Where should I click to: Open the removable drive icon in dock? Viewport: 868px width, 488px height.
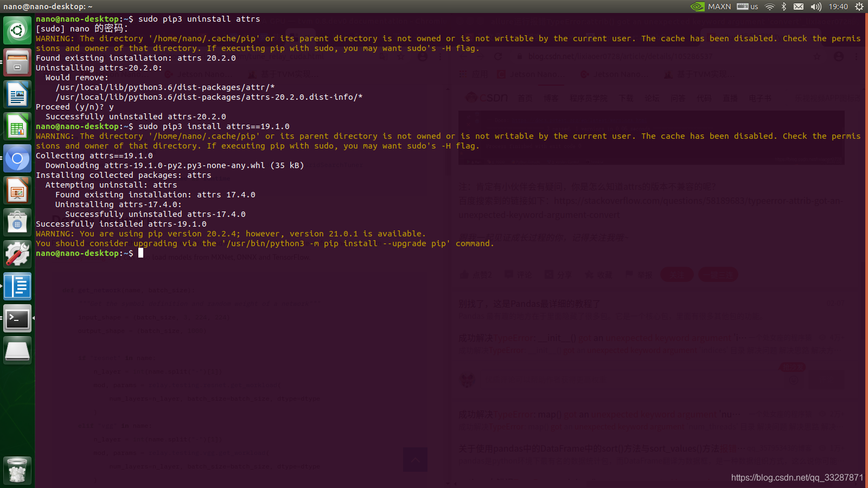(17, 350)
